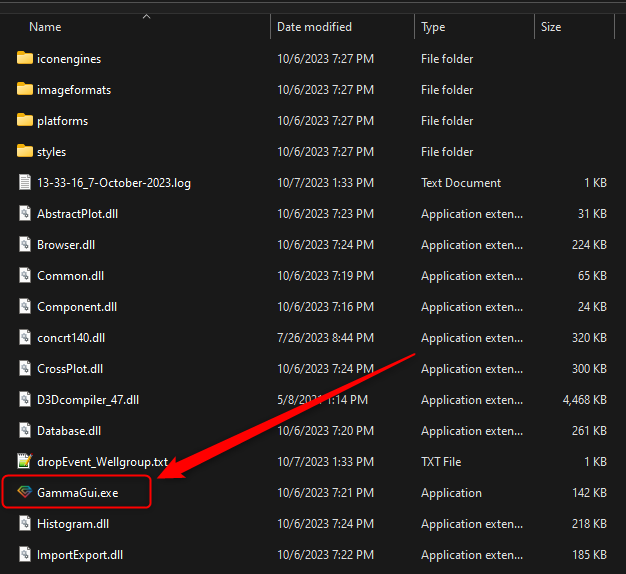Sort list by Size column
Screen dimensions: 626x574
pyautogui.click(x=551, y=27)
